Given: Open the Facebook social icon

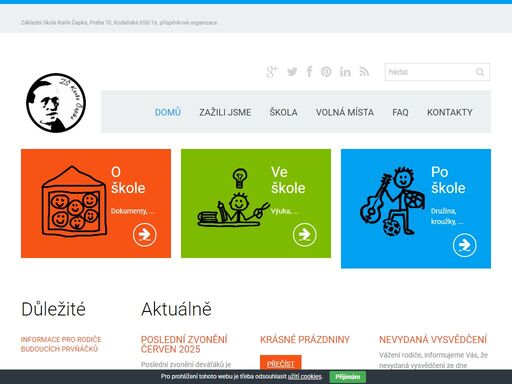Looking at the screenshot, I should click(309, 72).
